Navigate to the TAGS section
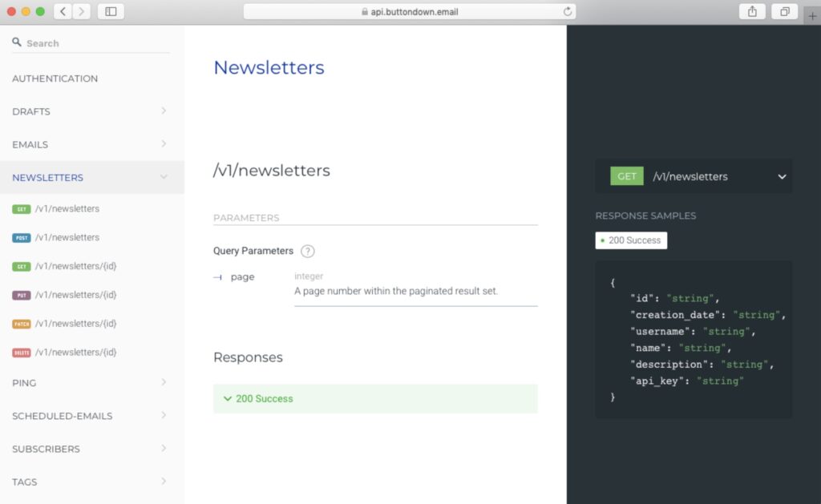 click(x=24, y=482)
